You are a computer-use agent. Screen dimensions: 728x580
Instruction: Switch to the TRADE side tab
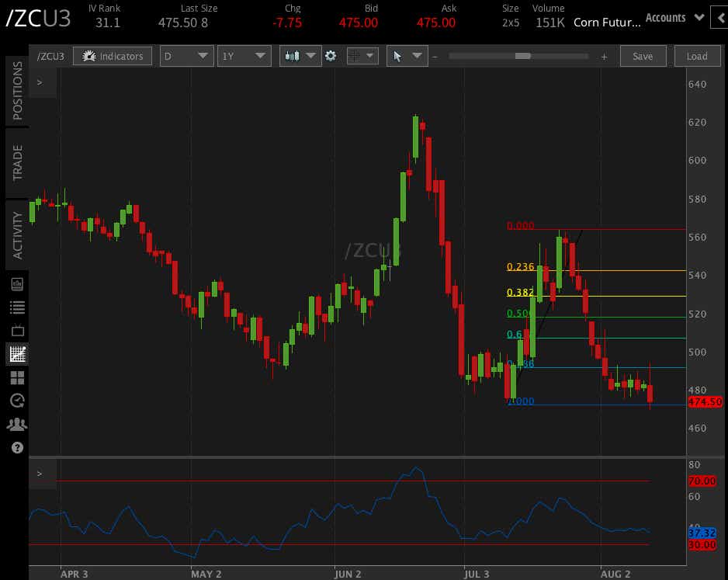pyautogui.click(x=17, y=163)
